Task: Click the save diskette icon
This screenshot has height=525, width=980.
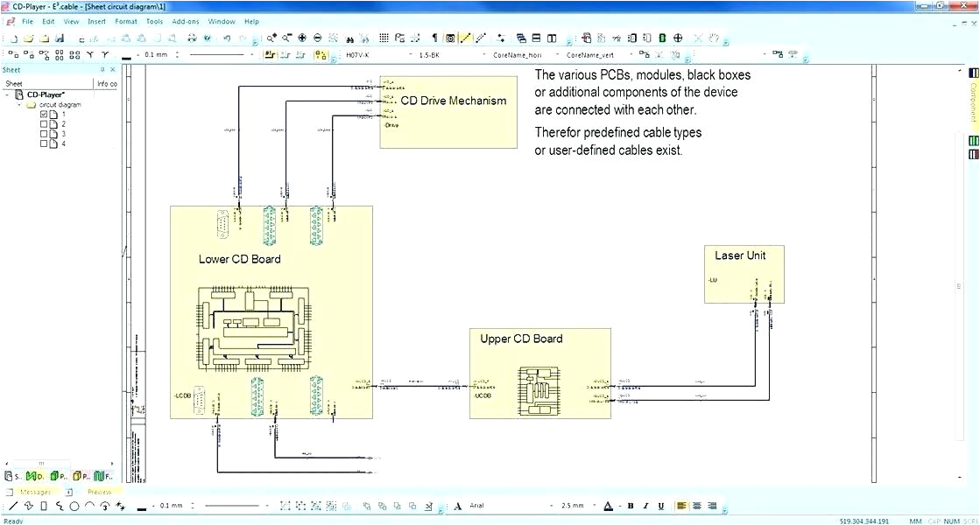Action: coord(60,38)
